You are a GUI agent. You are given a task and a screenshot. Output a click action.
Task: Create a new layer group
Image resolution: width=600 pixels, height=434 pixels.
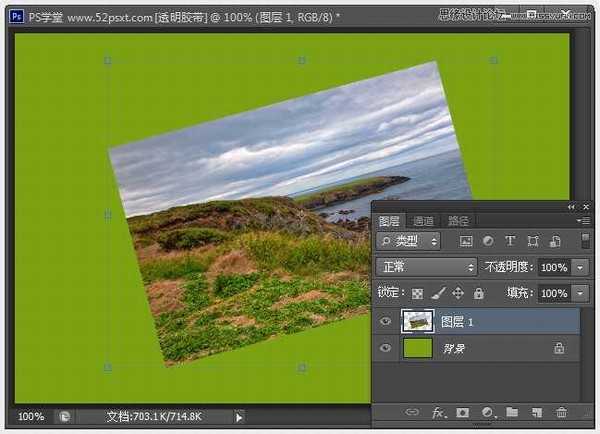[x=512, y=412]
